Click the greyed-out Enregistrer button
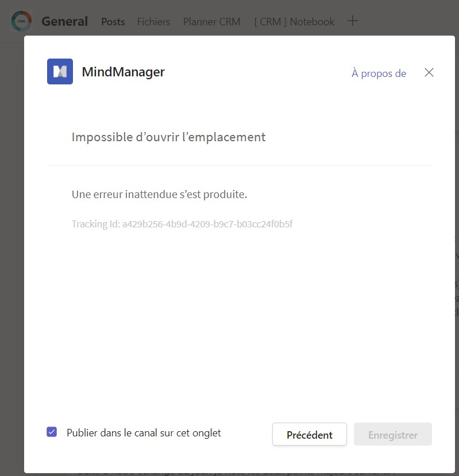The height and width of the screenshot is (476, 459). point(393,435)
